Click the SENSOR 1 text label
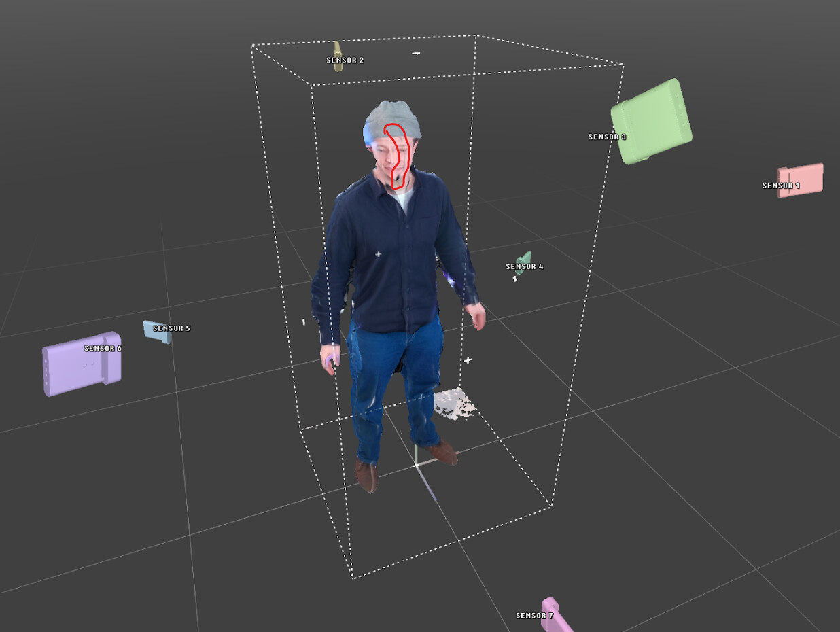 780,186
